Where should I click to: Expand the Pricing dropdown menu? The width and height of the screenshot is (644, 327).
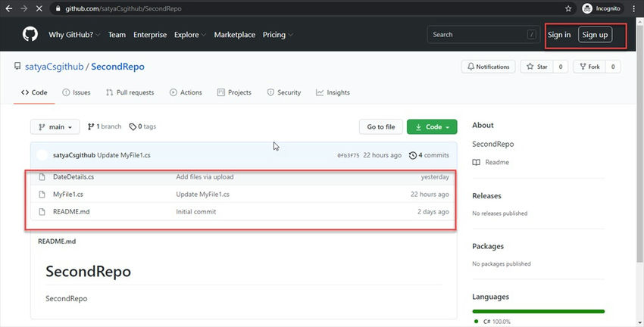coord(277,35)
